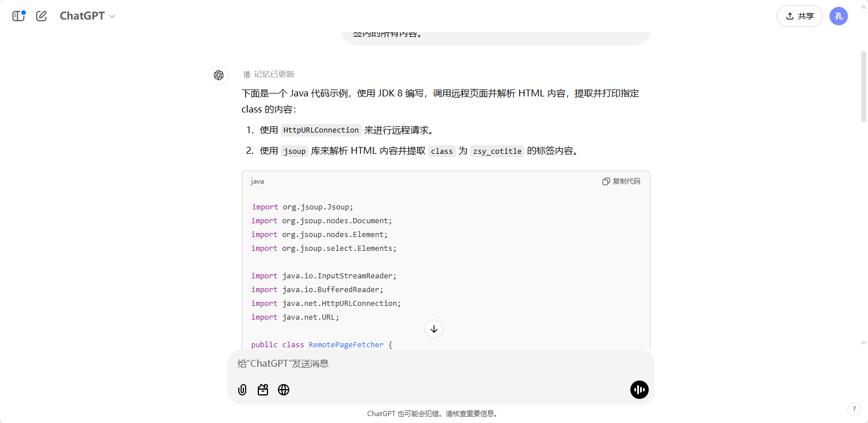Open the user profile avatar menu
Image resolution: width=868 pixels, height=423 pixels.
click(x=838, y=16)
